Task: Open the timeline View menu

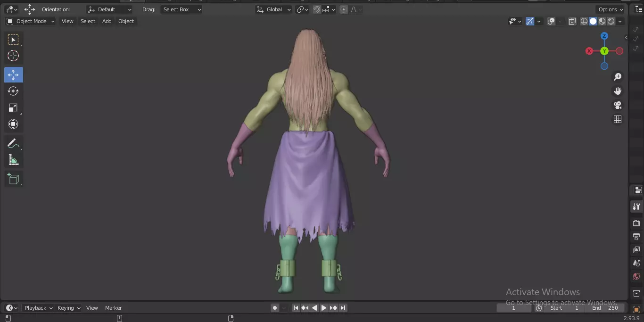Action: [x=92, y=308]
